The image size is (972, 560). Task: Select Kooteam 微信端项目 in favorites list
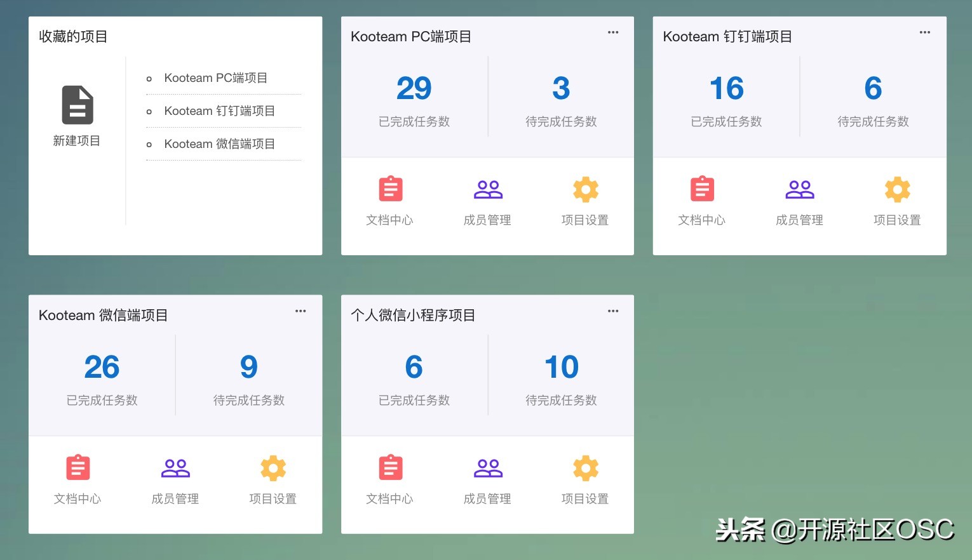219,144
